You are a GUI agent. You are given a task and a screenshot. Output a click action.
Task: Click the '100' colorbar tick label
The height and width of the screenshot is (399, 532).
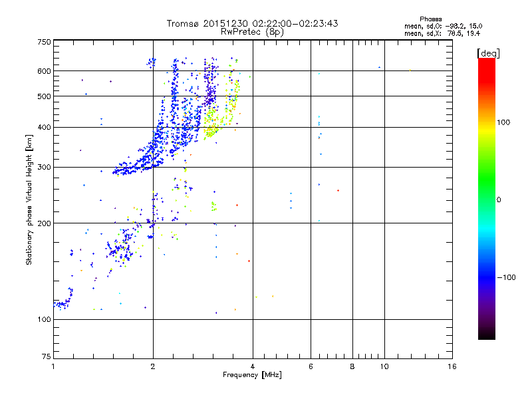503,122
